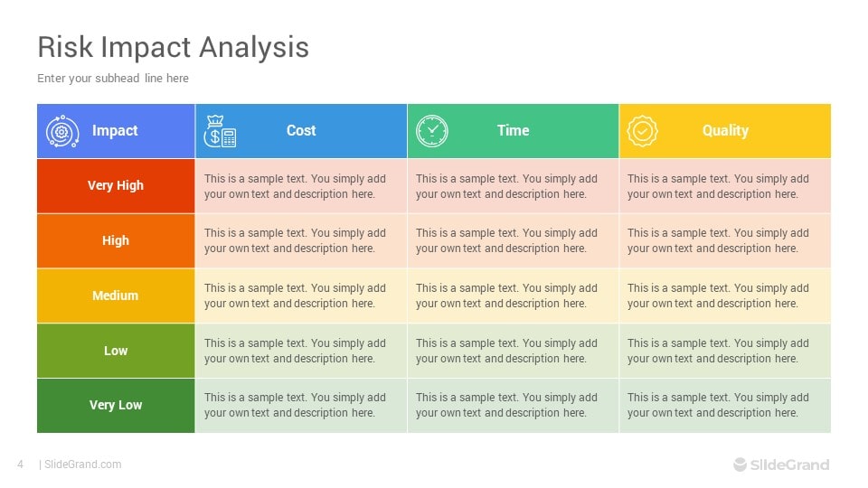Select the subhead line placeholder text
The image size is (868, 488).
(113, 78)
